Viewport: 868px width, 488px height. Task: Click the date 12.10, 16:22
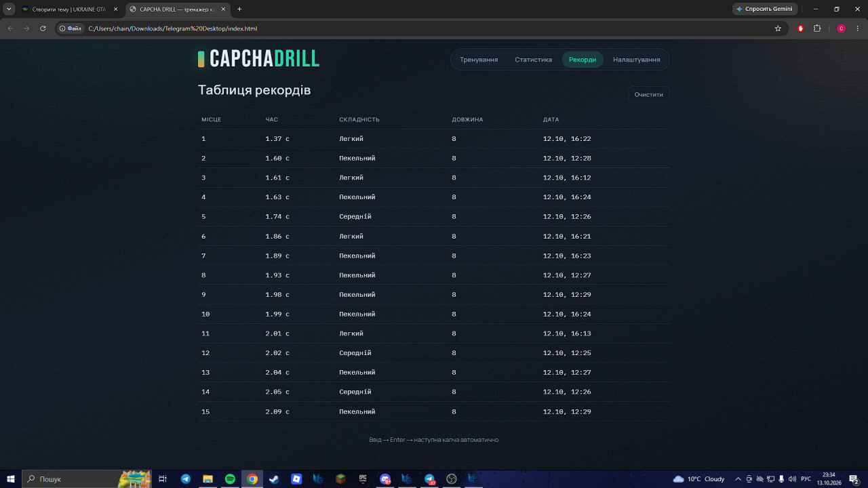[x=567, y=139]
